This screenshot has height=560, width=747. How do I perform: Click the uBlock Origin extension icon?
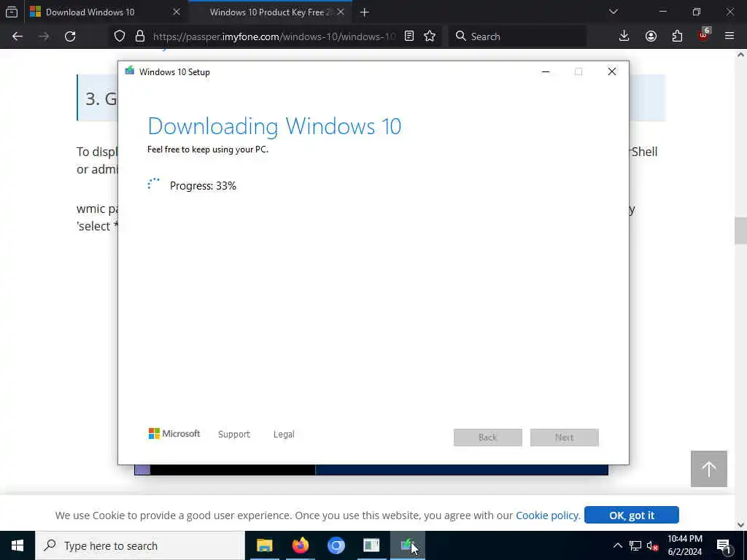click(x=704, y=35)
